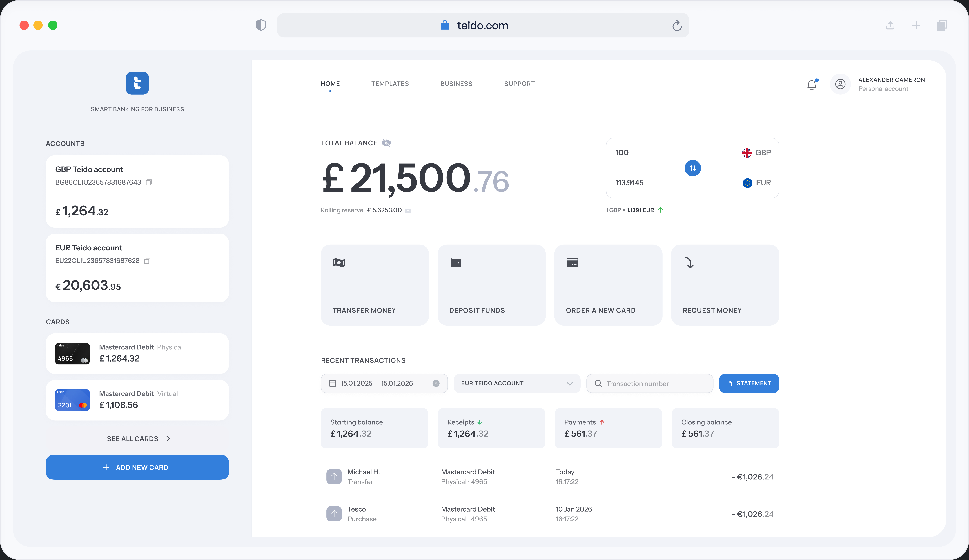Swap currencies in the converter
This screenshot has height=560, width=969.
coord(693,168)
